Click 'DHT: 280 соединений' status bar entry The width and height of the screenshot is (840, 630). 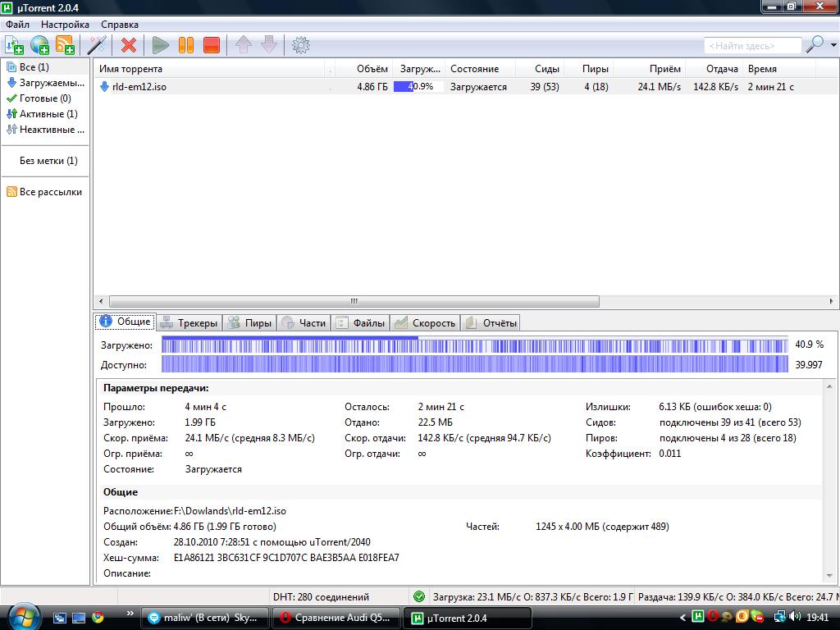click(x=321, y=597)
